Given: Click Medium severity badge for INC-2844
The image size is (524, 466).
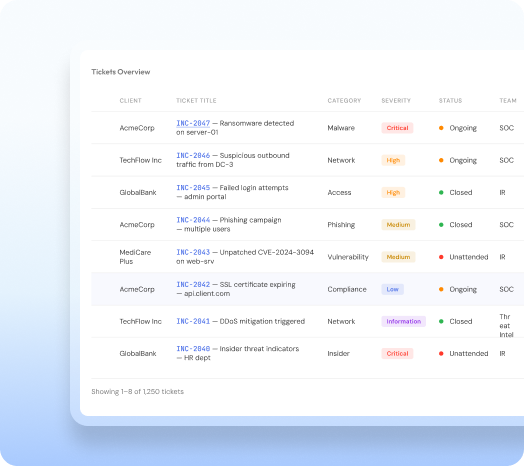Looking at the screenshot, I should [398, 225].
